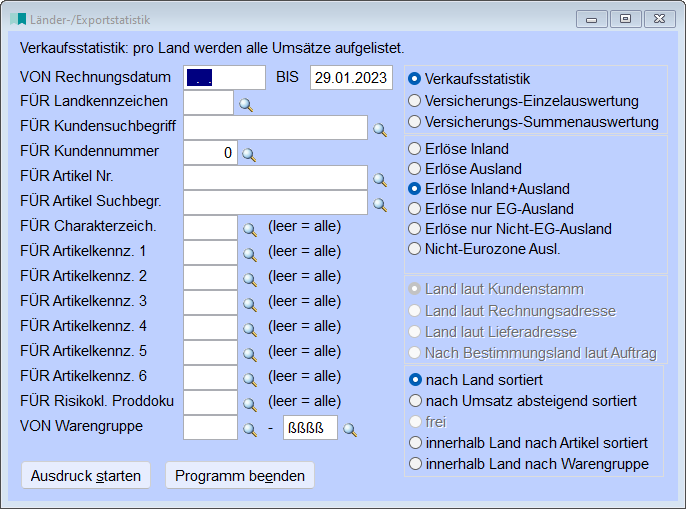
Task: Open lookup for Artikelkennz. 2
Action: click(x=250, y=279)
